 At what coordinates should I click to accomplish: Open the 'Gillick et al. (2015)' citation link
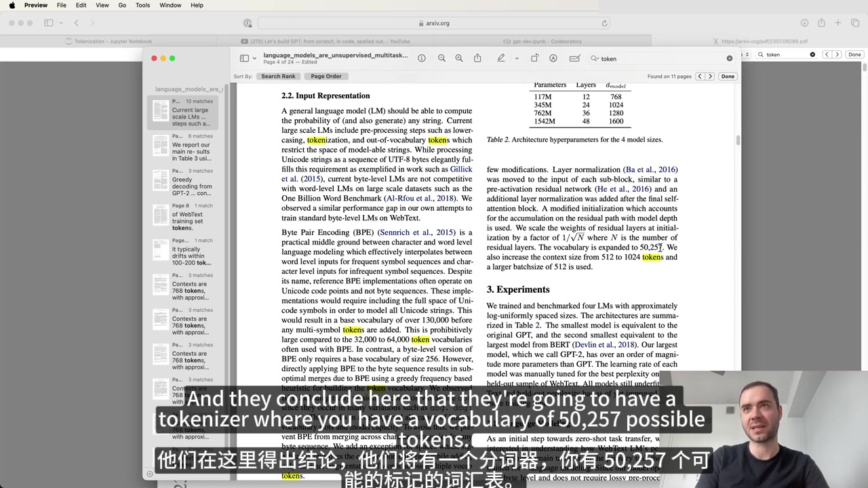click(x=377, y=174)
